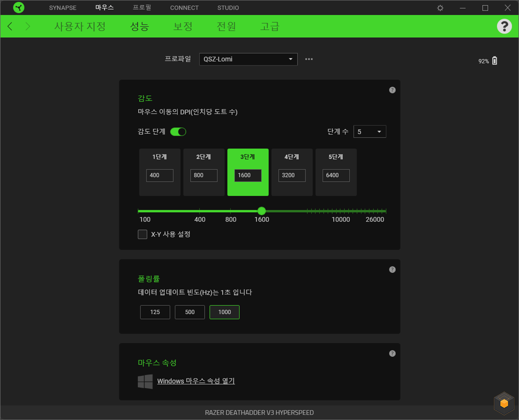
Task: Click the Razer Synapse logo icon
Action: (x=19, y=7)
